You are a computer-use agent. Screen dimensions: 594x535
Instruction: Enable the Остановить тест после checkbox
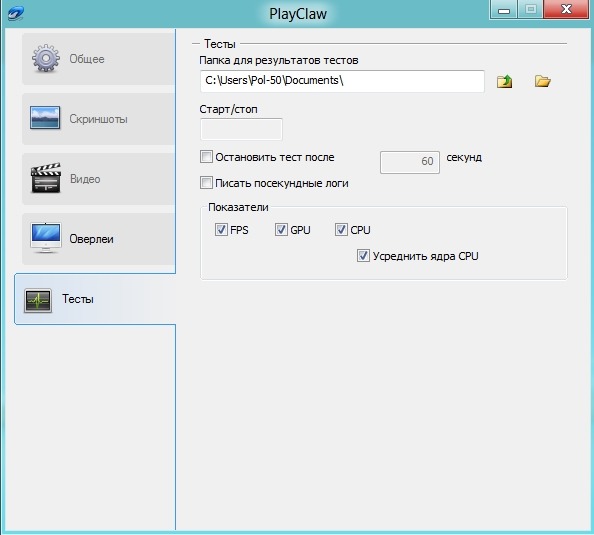pos(206,156)
